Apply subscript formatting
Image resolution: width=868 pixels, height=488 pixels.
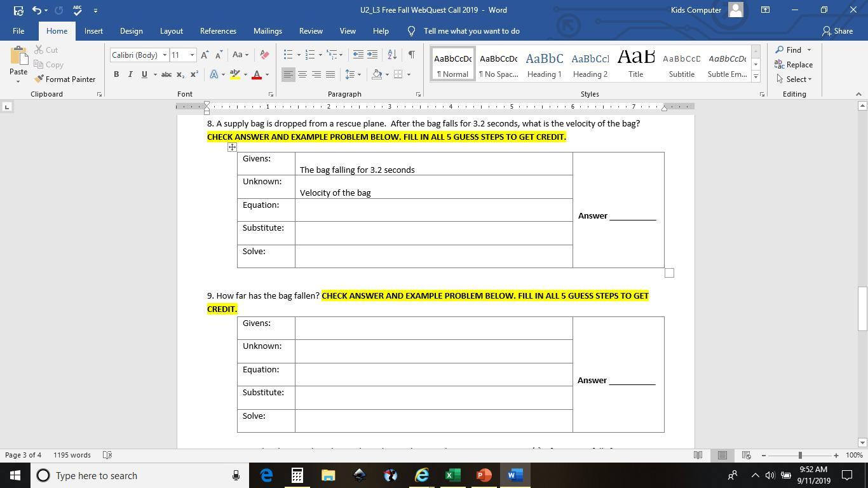point(180,75)
